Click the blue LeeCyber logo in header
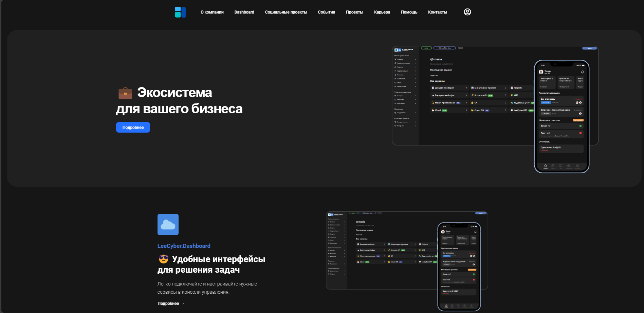Viewport: 644px width, 313px height. (x=180, y=12)
